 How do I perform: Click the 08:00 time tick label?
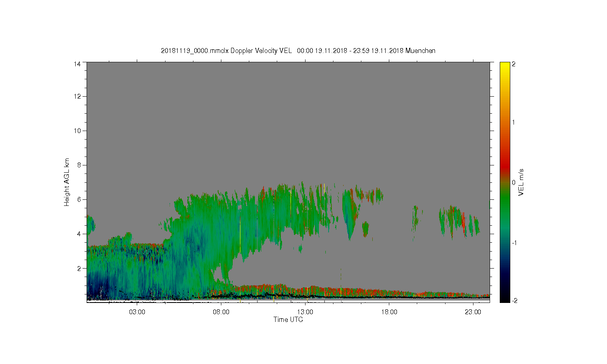click(221, 312)
